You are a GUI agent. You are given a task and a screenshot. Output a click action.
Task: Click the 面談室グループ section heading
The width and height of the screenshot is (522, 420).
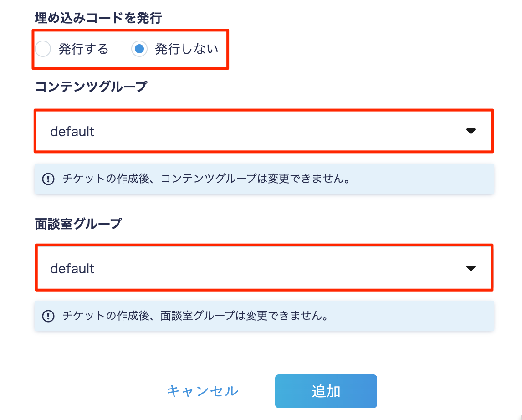(x=78, y=224)
